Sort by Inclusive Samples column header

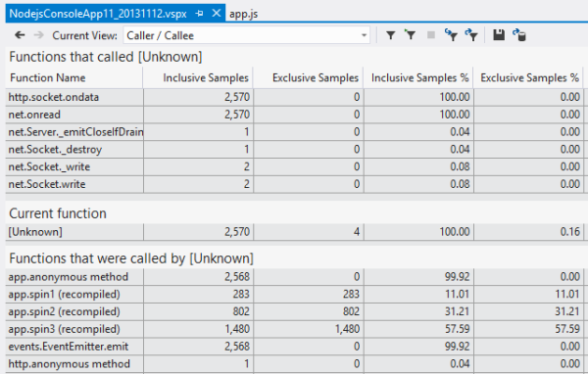click(x=206, y=77)
